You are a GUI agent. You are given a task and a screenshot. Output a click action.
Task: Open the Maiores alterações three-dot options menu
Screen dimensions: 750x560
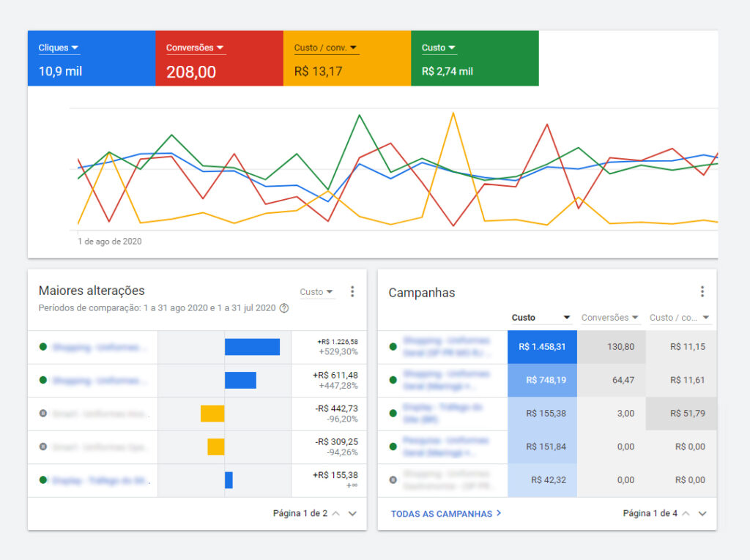click(x=352, y=291)
